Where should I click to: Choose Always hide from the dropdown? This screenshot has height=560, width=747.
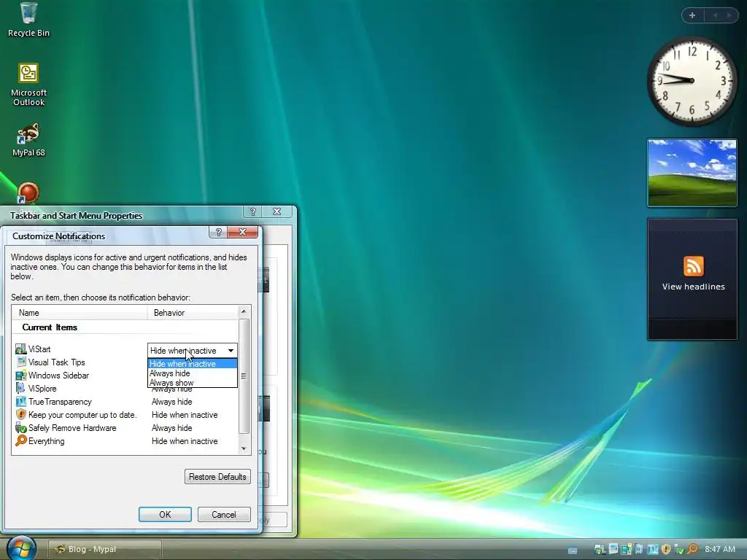click(x=192, y=373)
